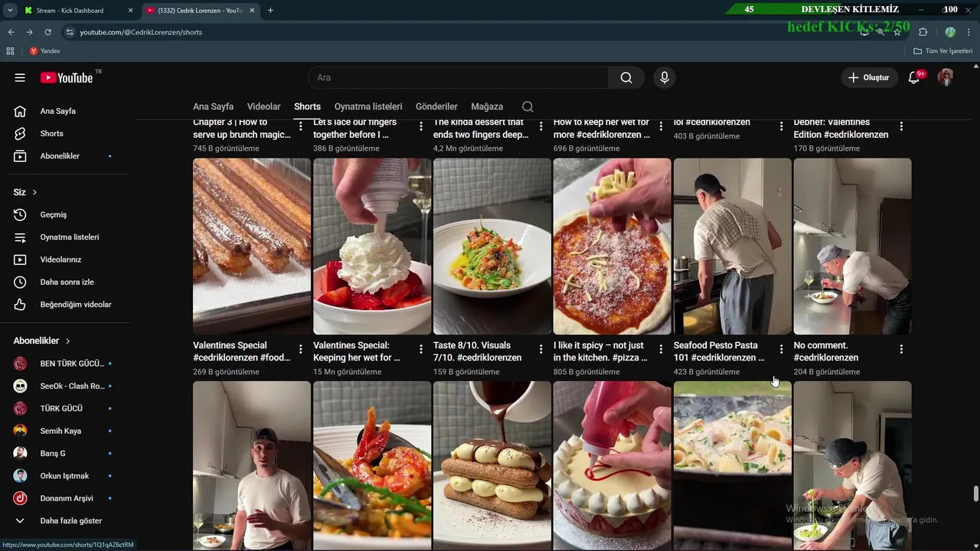
Task: Switch to Mağaza tab
Action: click(x=487, y=106)
